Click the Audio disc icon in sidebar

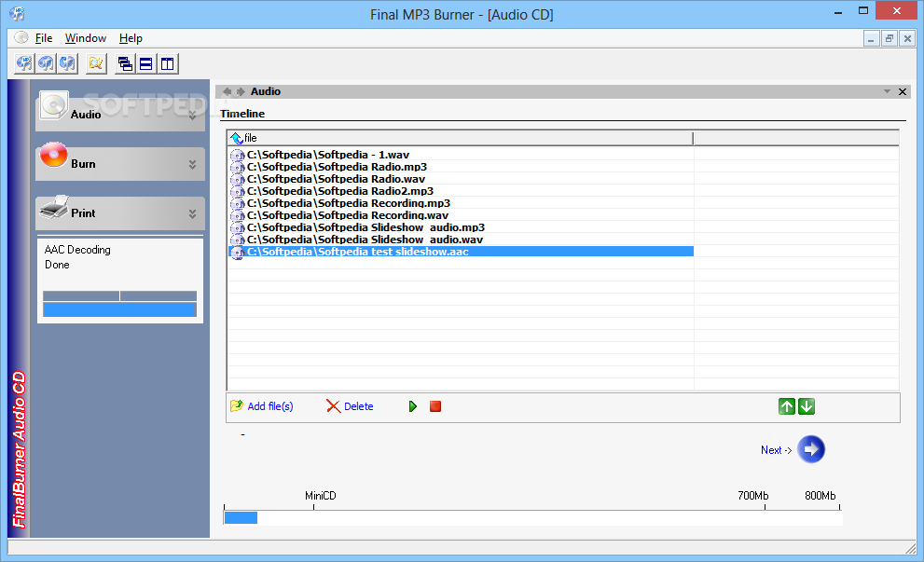pos(54,105)
